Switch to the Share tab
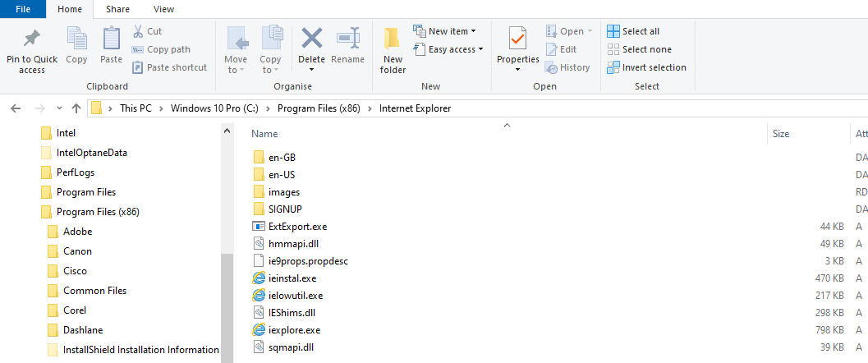868x363 pixels. click(x=117, y=9)
